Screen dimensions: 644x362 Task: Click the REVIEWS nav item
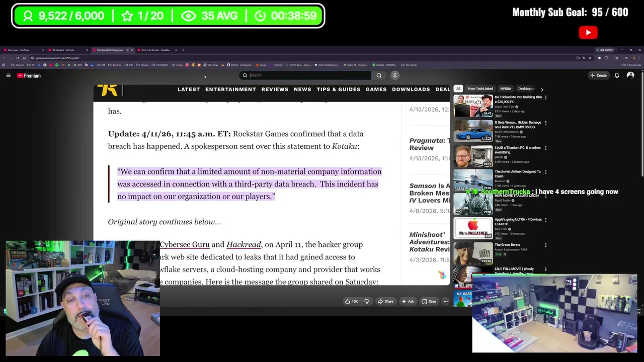coord(275,89)
